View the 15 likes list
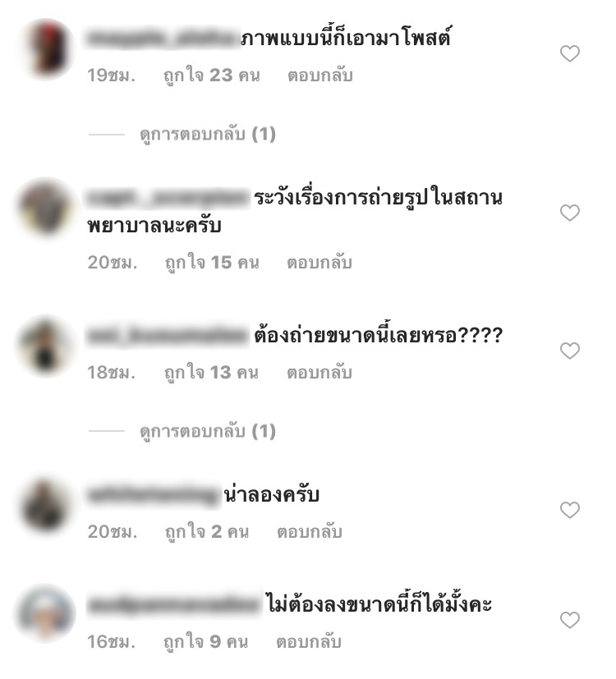This screenshot has height=679, width=616. pos(212,263)
